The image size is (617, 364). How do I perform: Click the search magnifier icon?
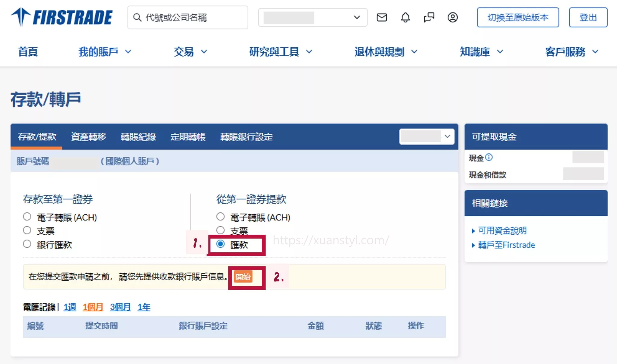[137, 17]
